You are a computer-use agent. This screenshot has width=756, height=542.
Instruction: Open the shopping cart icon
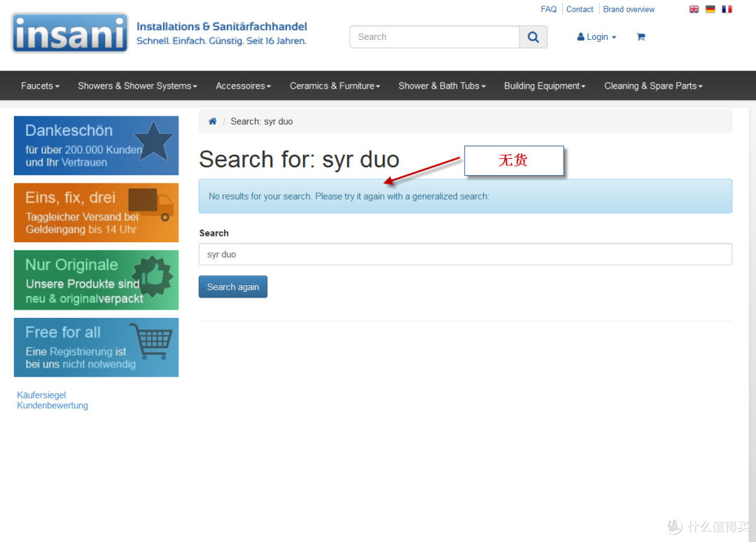pos(640,36)
